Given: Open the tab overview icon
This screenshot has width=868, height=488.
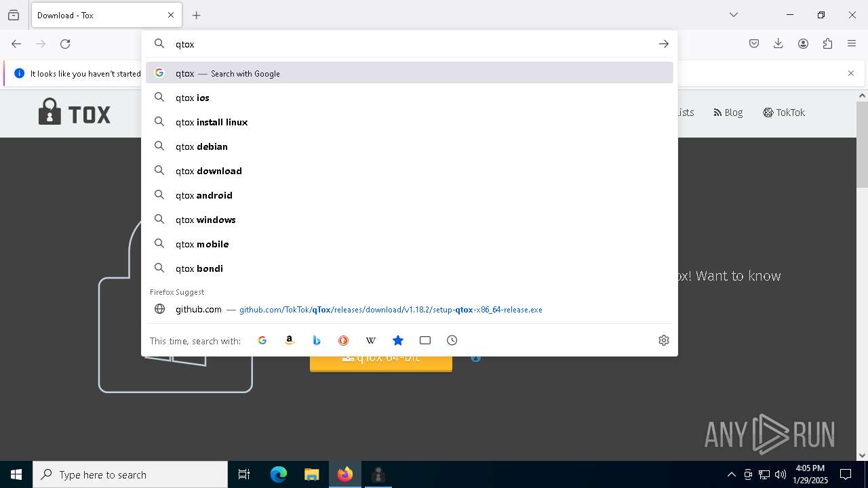Looking at the screenshot, I should [x=14, y=15].
